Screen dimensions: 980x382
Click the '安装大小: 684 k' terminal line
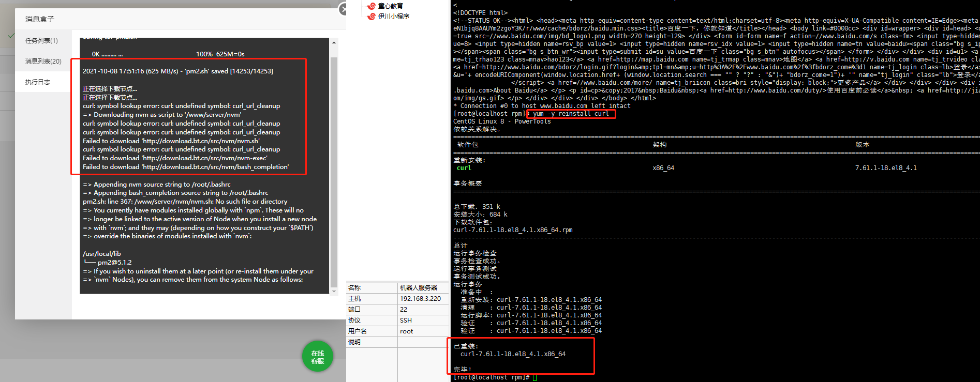click(x=480, y=215)
